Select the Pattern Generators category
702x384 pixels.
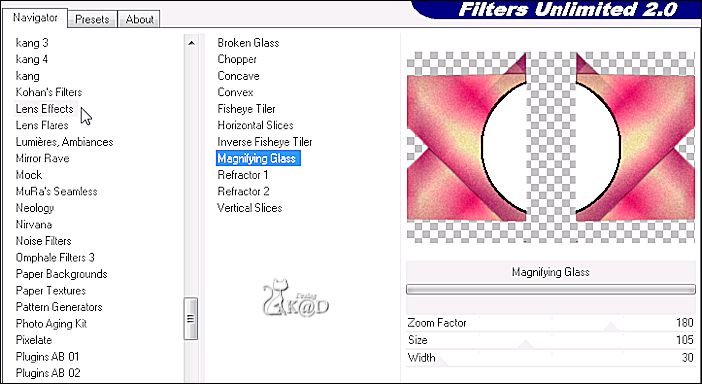pyautogui.click(x=59, y=307)
